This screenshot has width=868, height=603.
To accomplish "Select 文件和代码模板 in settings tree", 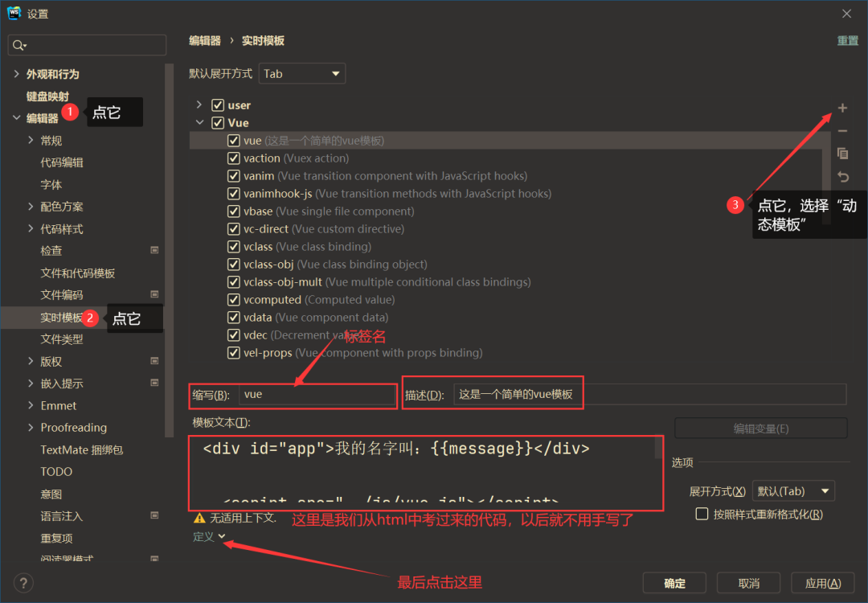I will tap(77, 273).
